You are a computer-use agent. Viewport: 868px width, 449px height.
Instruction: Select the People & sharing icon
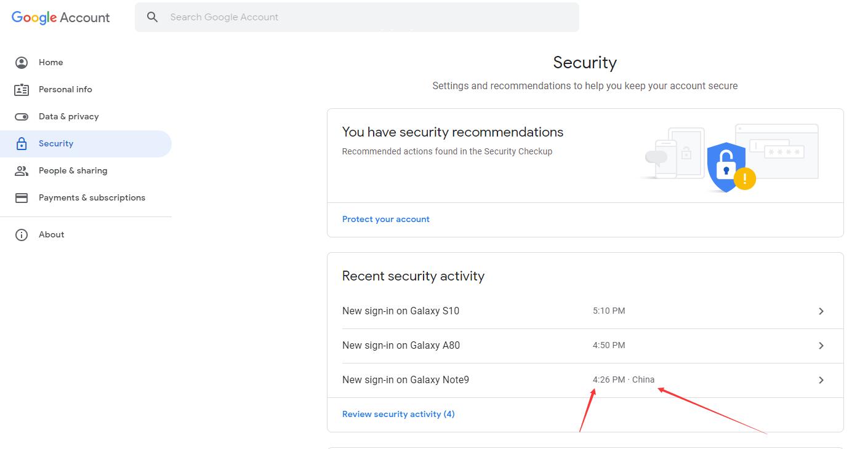click(x=22, y=170)
